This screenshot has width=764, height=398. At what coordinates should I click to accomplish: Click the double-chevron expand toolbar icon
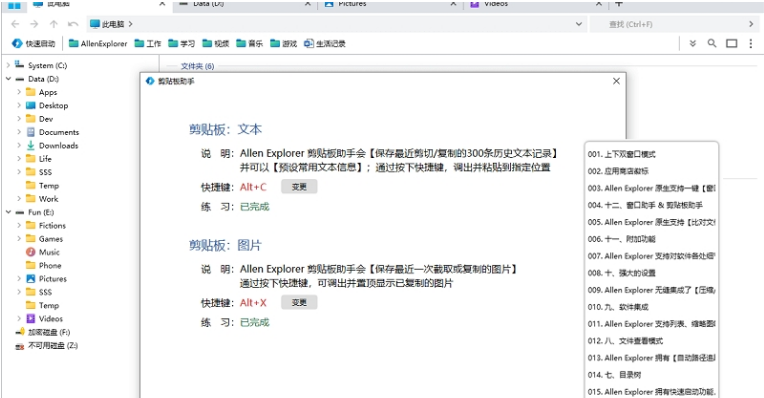[x=692, y=43]
